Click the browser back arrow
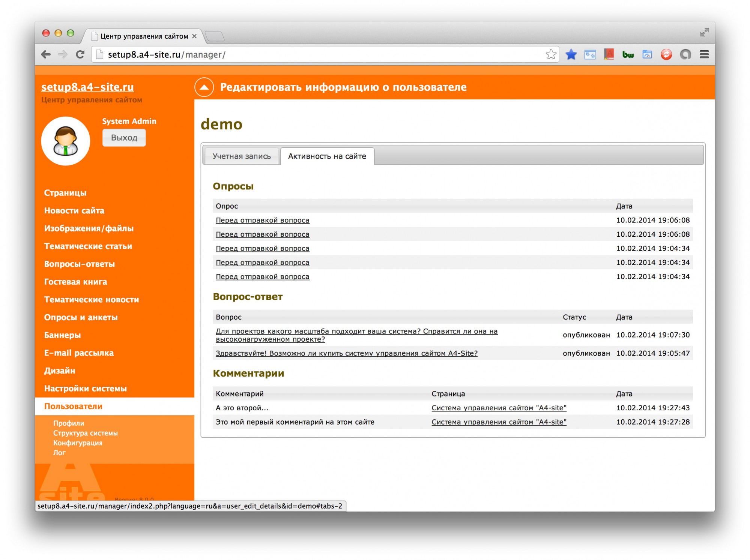 point(46,54)
